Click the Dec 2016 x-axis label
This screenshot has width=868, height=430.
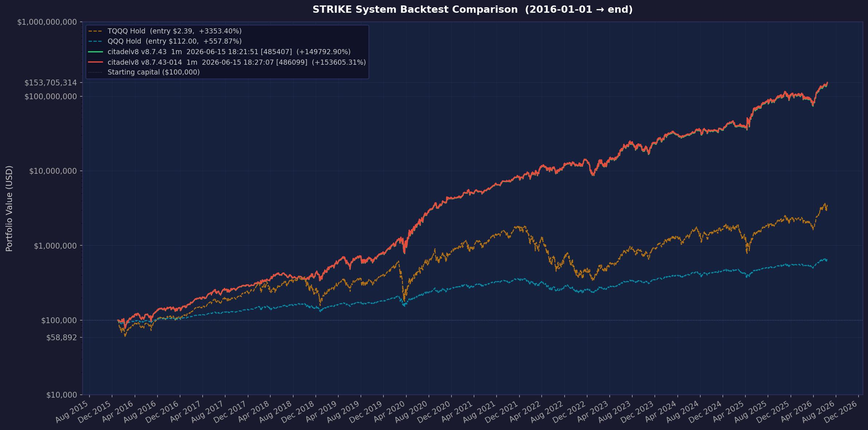click(x=162, y=411)
